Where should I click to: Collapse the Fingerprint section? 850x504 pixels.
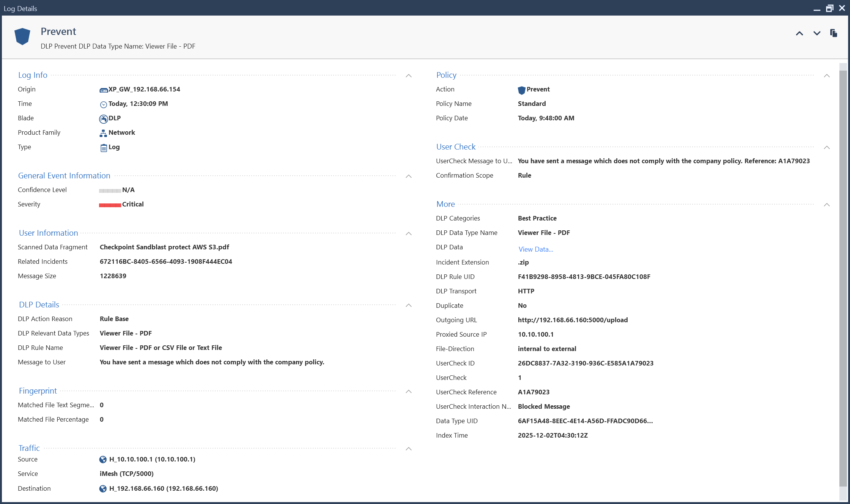(409, 391)
